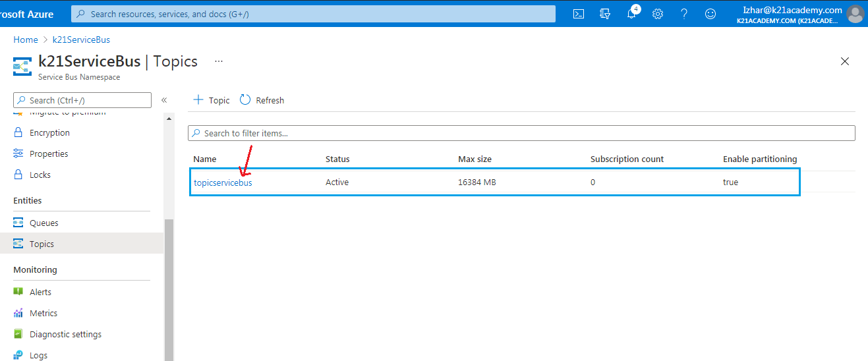868x361 pixels.
Task: Open the feedback smiley icon
Action: [710, 14]
